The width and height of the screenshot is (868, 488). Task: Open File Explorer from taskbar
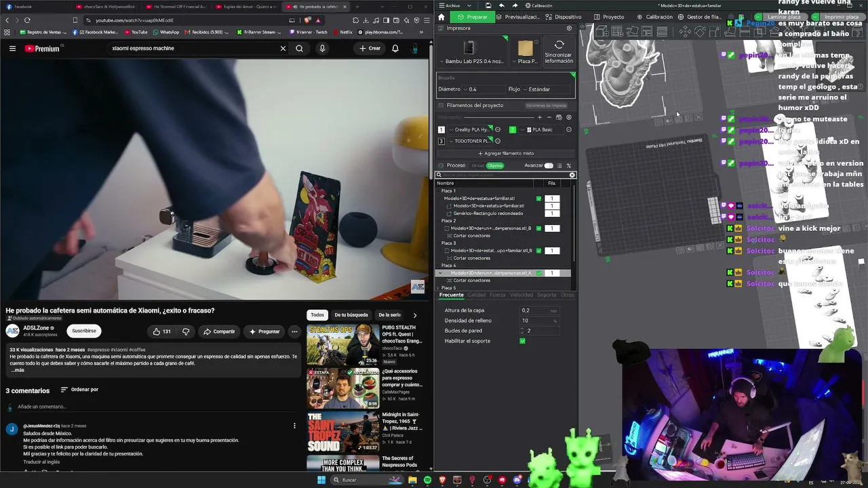(412, 480)
